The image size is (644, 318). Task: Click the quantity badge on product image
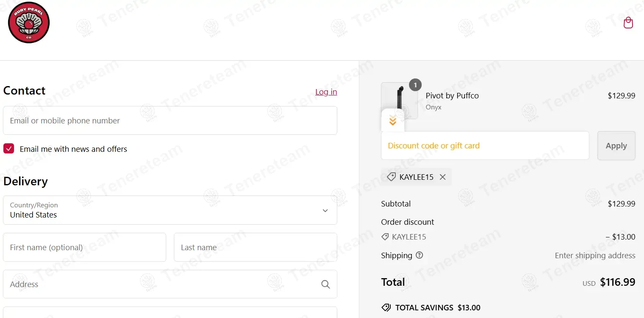tap(415, 85)
